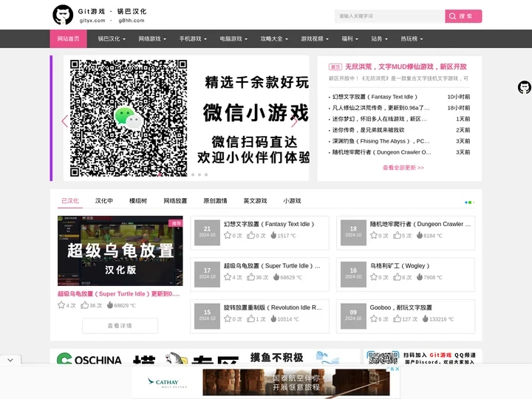
Task: Click the carousel next arrow
Action: (295, 121)
